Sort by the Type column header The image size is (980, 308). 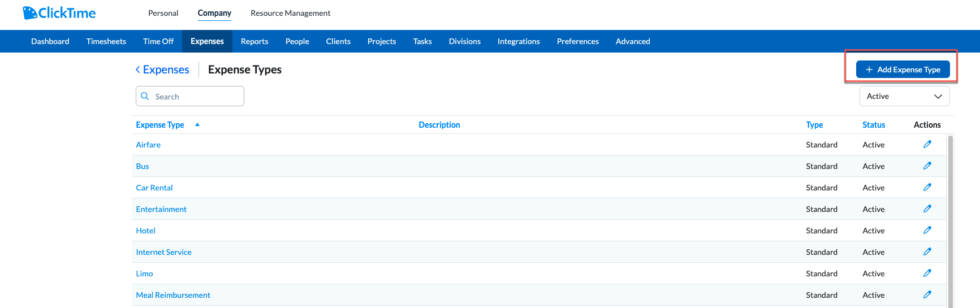pos(814,125)
